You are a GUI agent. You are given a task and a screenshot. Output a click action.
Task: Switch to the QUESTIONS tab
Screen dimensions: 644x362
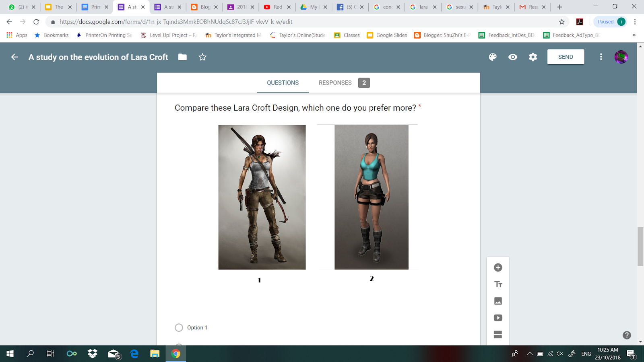point(283,83)
